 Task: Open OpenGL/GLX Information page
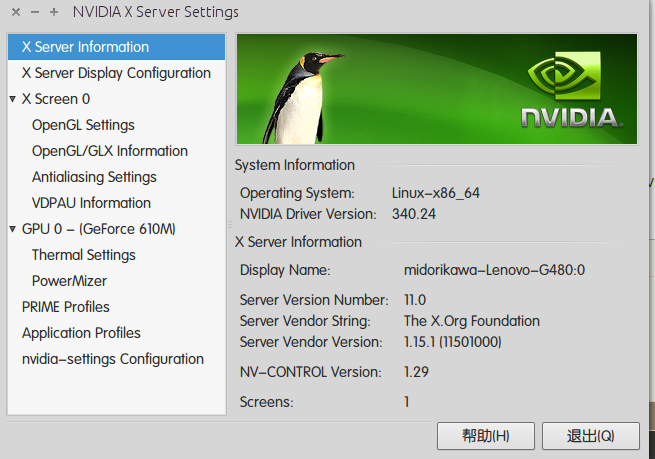click(110, 151)
